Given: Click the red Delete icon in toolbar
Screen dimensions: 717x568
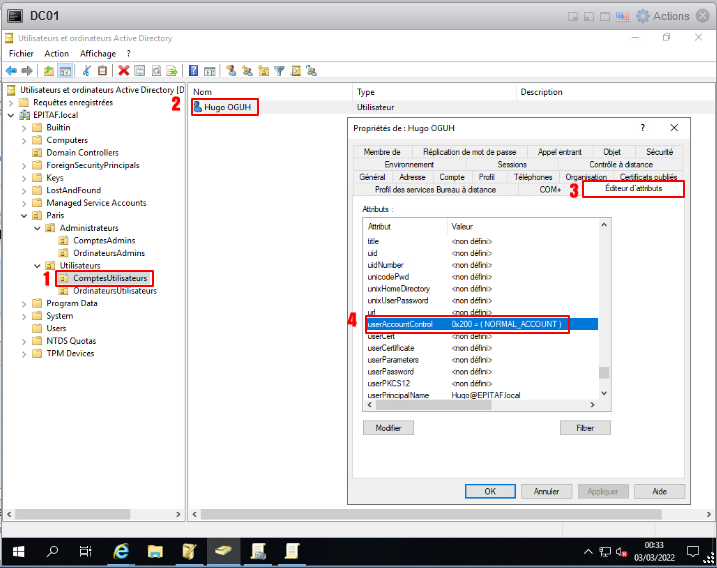Looking at the screenshot, I should pyautogui.click(x=123, y=71).
